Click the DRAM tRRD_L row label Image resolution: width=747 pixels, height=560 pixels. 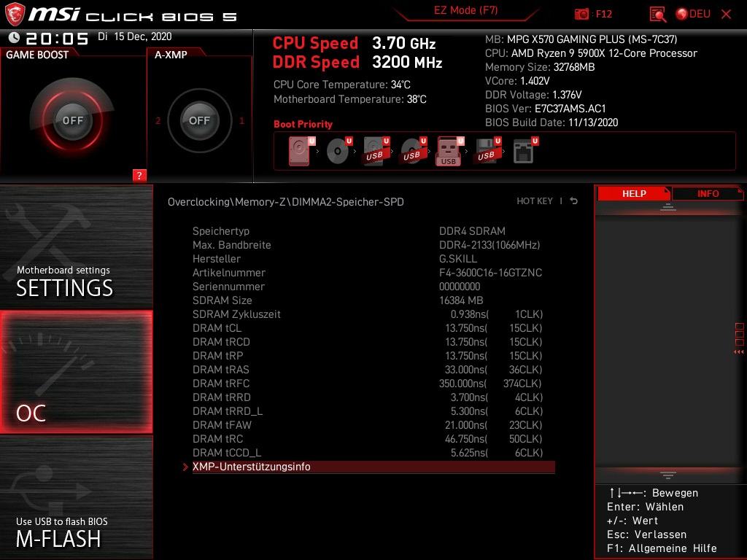[x=228, y=411]
